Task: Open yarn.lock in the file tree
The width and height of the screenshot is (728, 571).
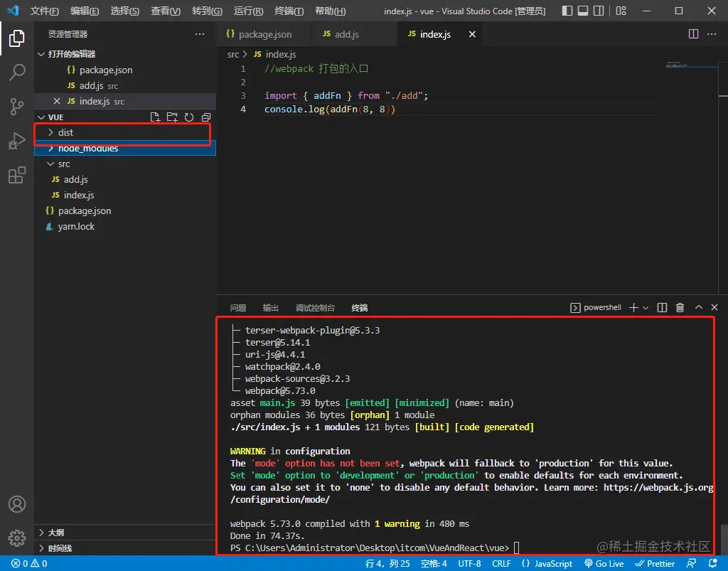Action: (76, 227)
